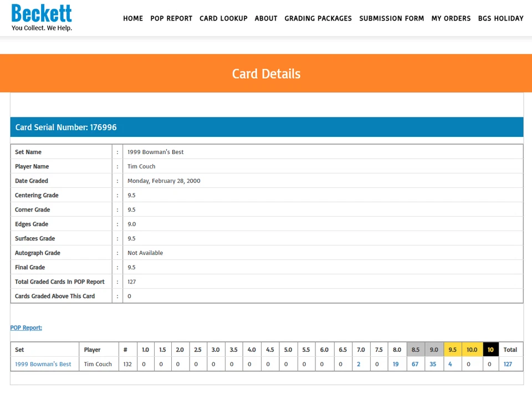Viewport: 532px width, 395px height.
Task: Select ABOUT in the top menu
Action: (266, 19)
